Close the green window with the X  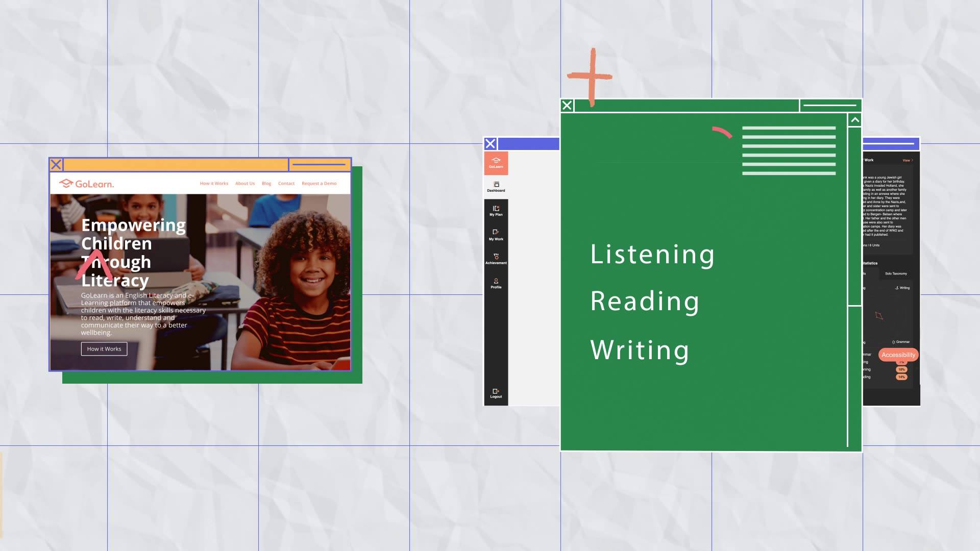pos(567,106)
